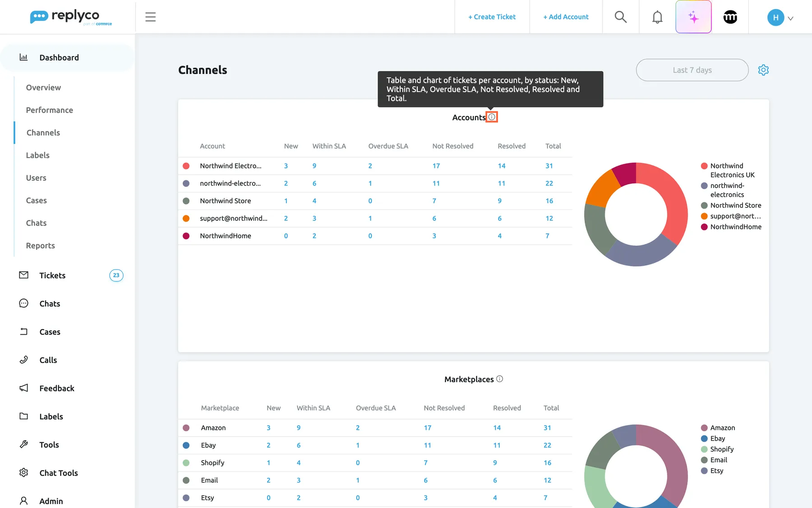Click NorthwindHome resolved value 4
The image size is (812, 508).
click(x=499, y=236)
